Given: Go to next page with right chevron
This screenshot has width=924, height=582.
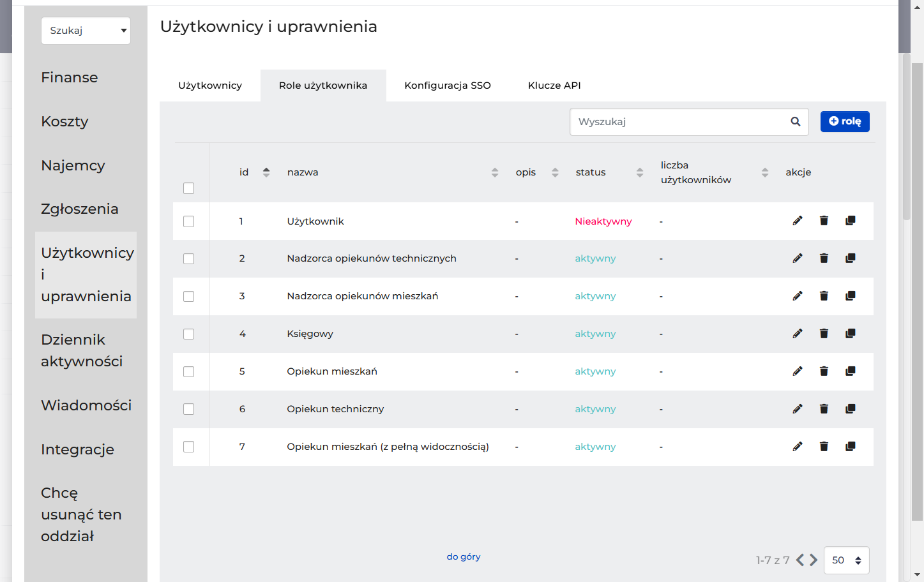Looking at the screenshot, I should click(814, 560).
